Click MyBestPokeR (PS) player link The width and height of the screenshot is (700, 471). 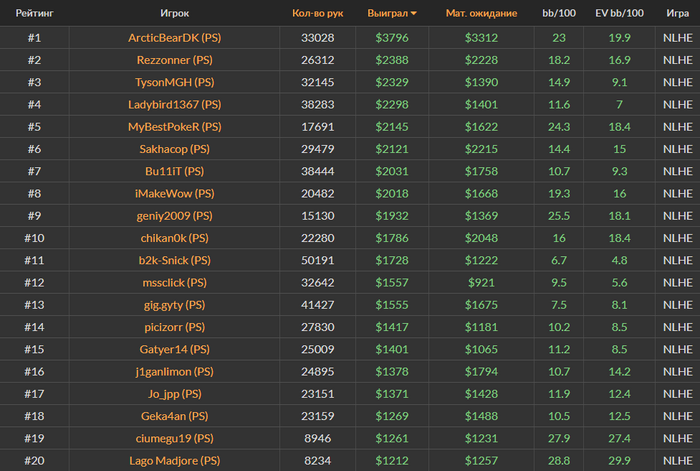pyautogui.click(x=175, y=127)
